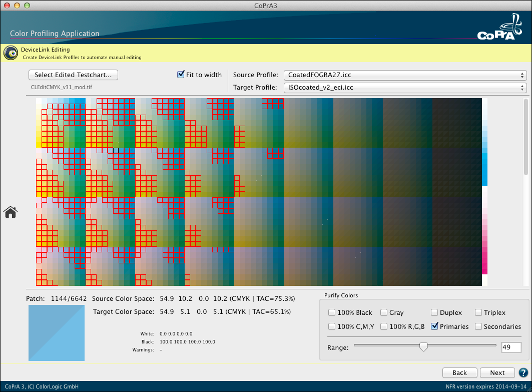Enable 100% C,M,Y purify option
Screen dimensions: 532x392
(332, 326)
